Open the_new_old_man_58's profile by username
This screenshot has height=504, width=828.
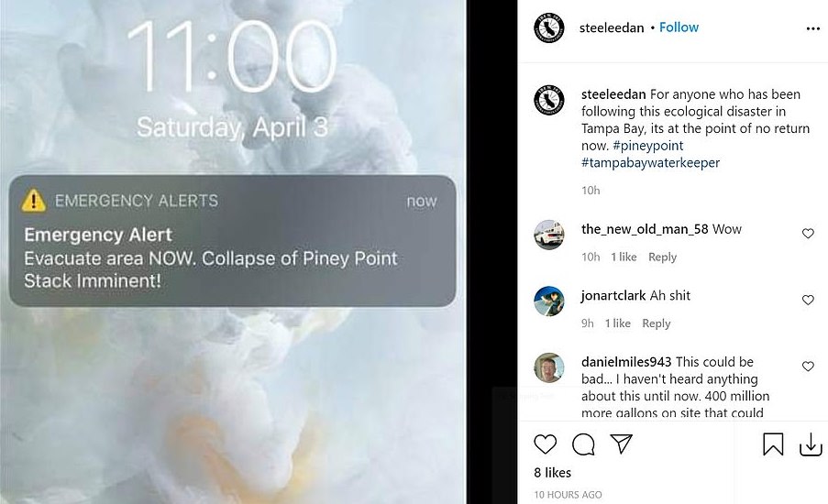point(645,229)
